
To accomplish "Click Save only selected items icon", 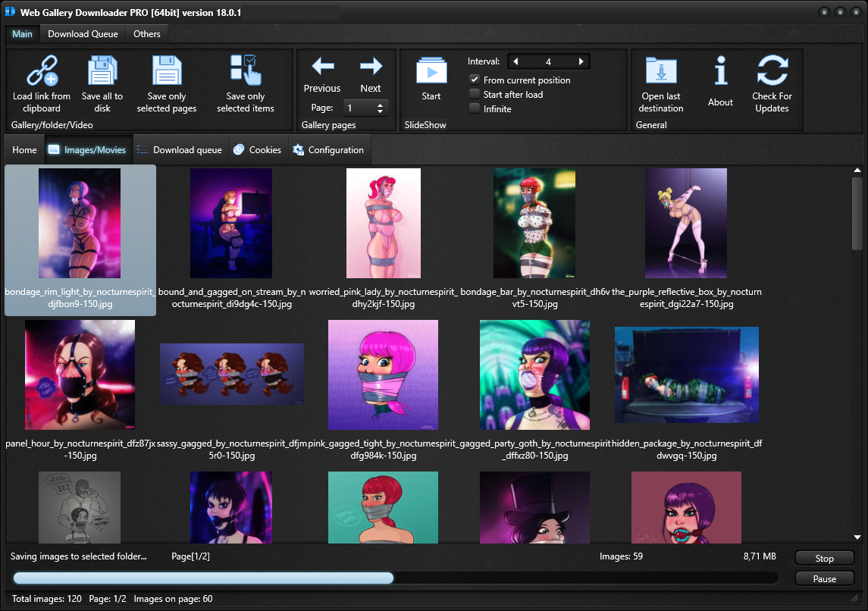I will (246, 70).
